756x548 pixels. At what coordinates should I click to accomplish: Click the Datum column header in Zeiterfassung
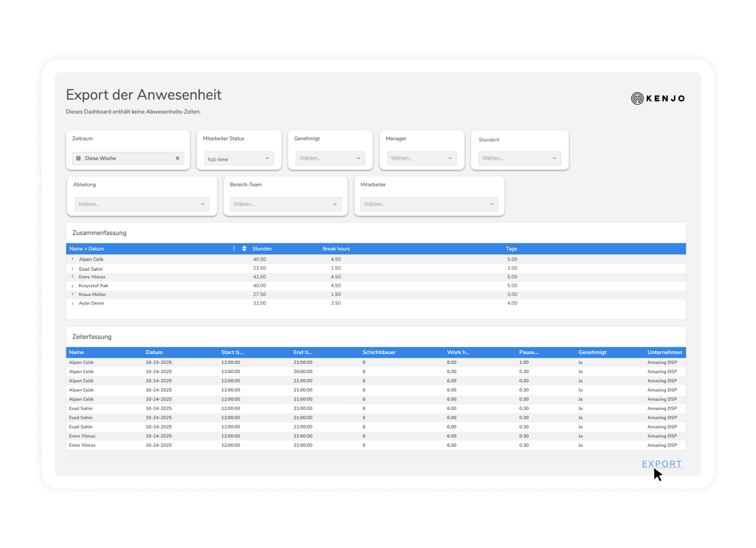click(154, 352)
